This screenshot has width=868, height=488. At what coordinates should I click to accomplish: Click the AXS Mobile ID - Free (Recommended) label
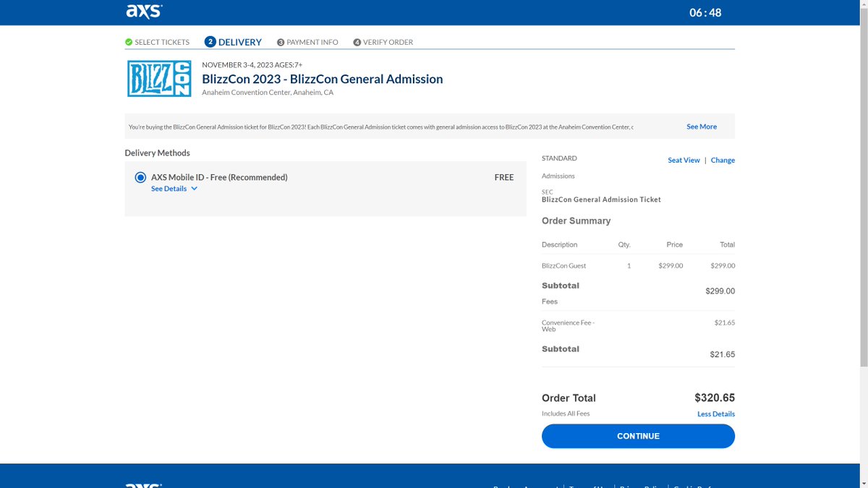(x=219, y=177)
